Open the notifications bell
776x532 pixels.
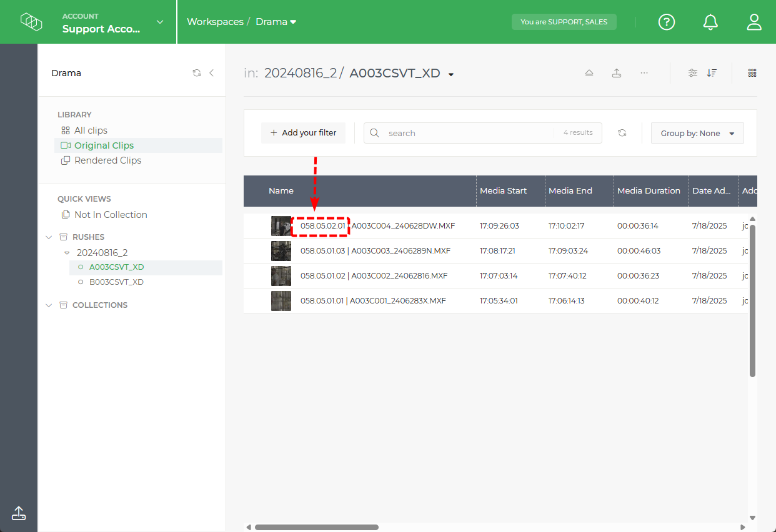click(x=710, y=22)
